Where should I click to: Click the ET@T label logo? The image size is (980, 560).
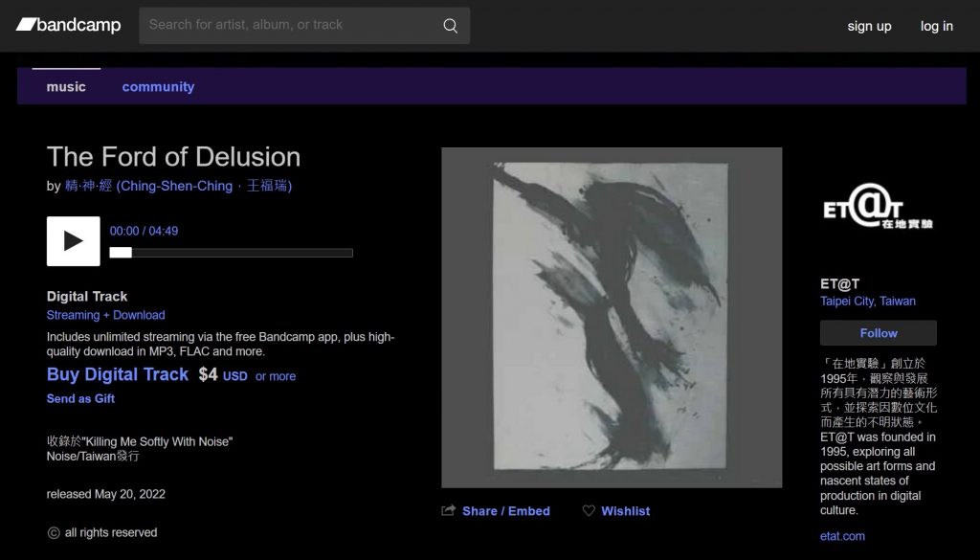point(879,207)
